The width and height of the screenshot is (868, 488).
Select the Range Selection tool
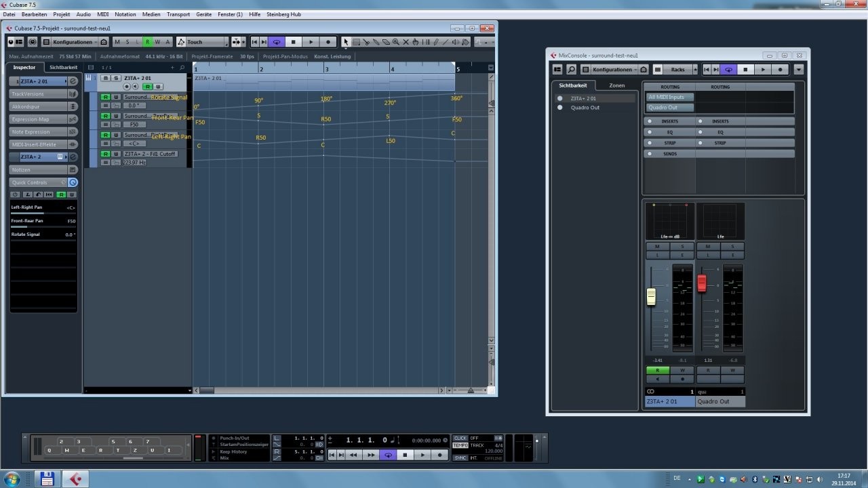click(356, 42)
